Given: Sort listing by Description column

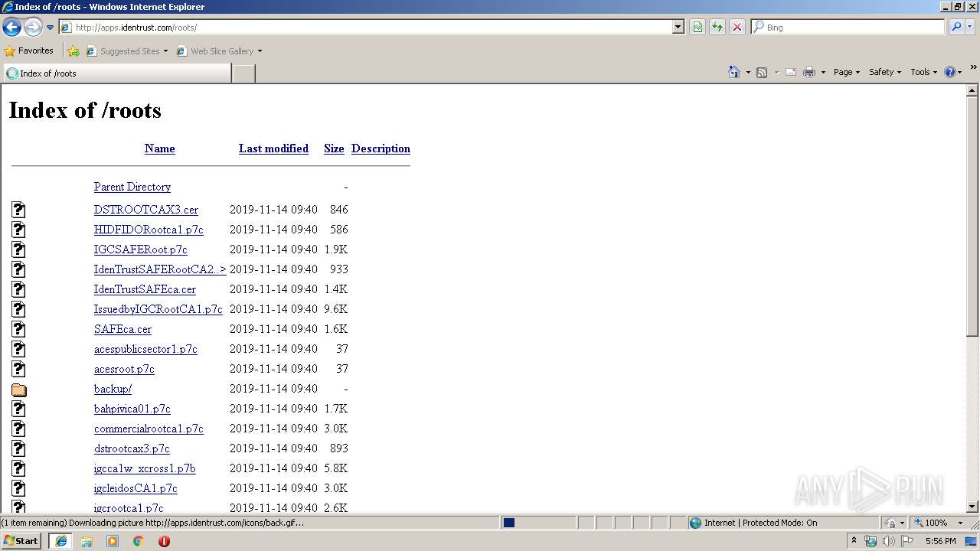Looking at the screenshot, I should click(x=381, y=148).
